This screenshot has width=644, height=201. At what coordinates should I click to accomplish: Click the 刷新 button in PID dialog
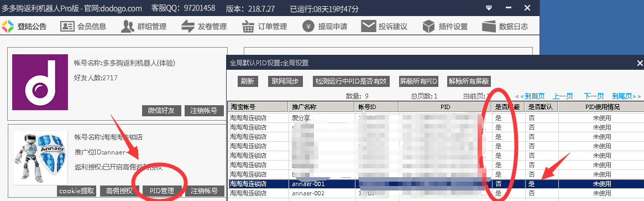pos(247,81)
